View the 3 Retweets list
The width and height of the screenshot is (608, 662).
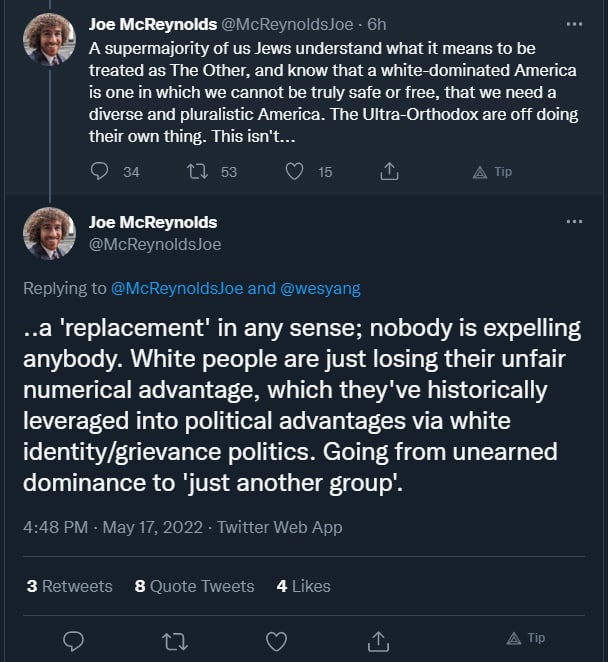[x=70, y=586]
